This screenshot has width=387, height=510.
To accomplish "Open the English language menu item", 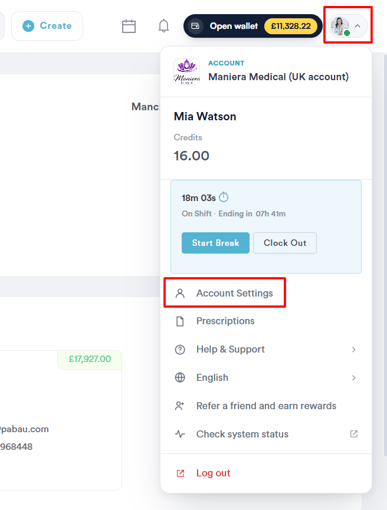I will click(266, 378).
